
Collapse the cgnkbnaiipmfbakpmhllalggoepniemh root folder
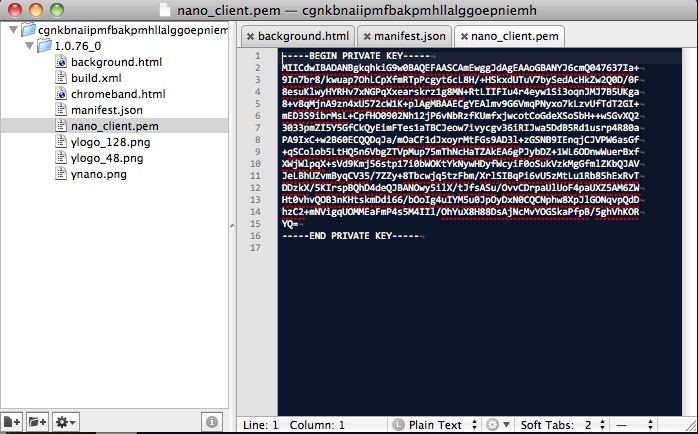11,30
